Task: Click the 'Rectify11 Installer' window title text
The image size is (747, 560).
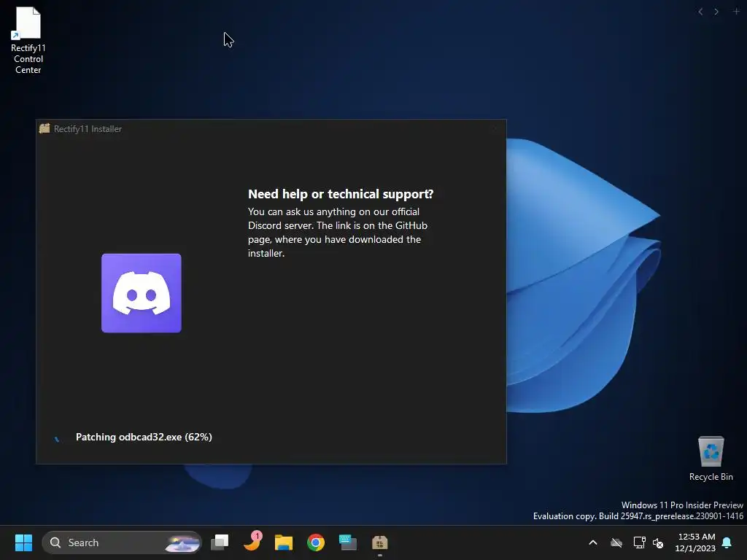Action: coord(88,128)
